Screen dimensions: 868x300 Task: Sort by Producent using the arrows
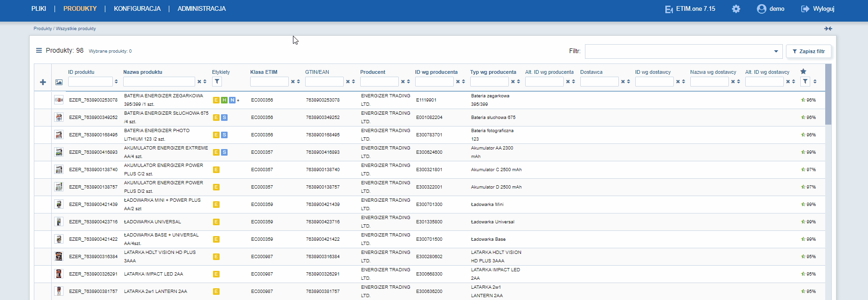click(x=408, y=82)
